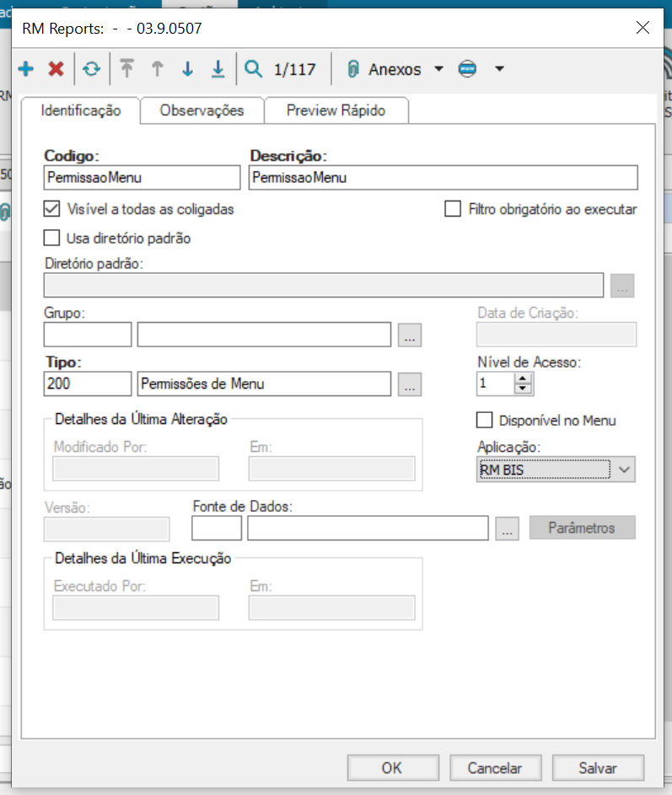672x795 pixels.
Task: Click the blue round processes icon
Action: [x=467, y=68]
